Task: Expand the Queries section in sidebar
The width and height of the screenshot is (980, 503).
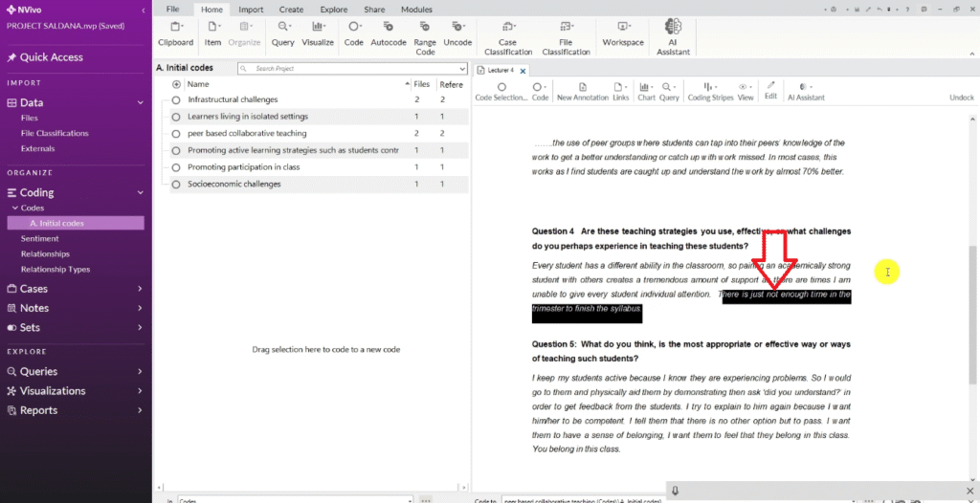Action: click(x=140, y=371)
